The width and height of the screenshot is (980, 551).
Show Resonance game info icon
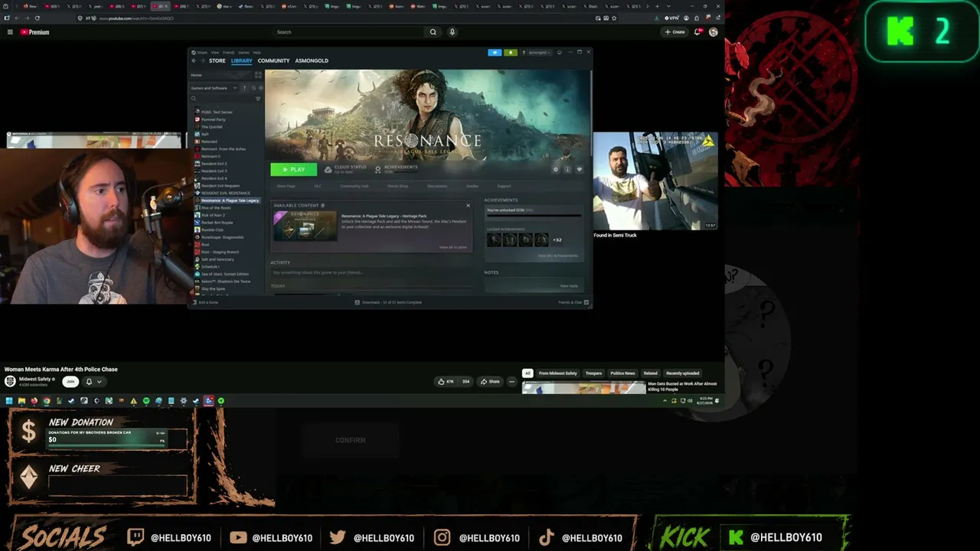tap(567, 169)
